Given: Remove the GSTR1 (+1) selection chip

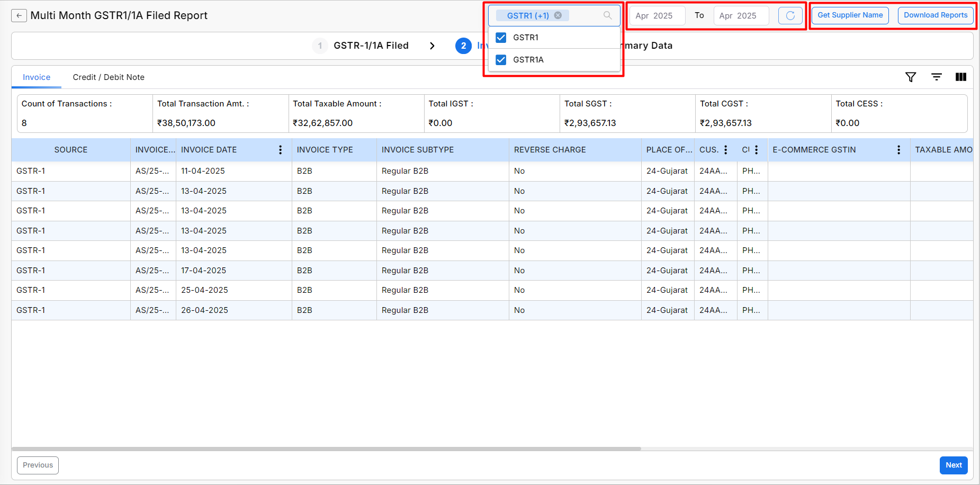Looking at the screenshot, I should tap(558, 15).
